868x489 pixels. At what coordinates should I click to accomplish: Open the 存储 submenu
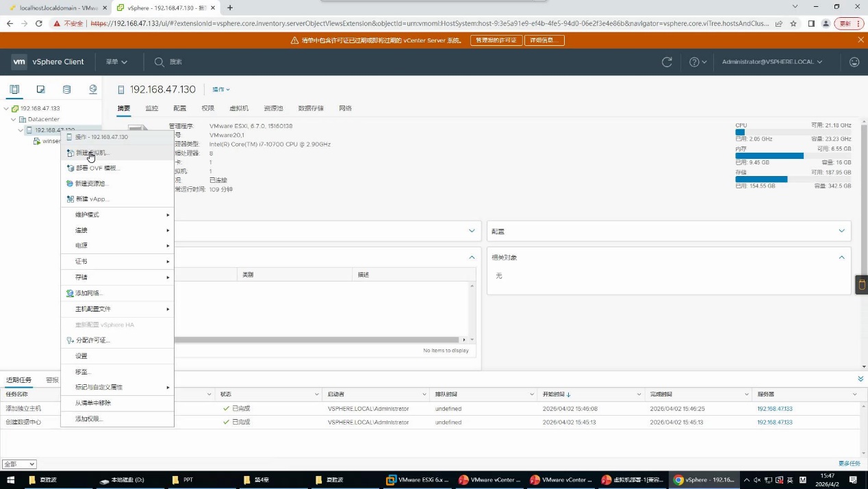(x=117, y=277)
